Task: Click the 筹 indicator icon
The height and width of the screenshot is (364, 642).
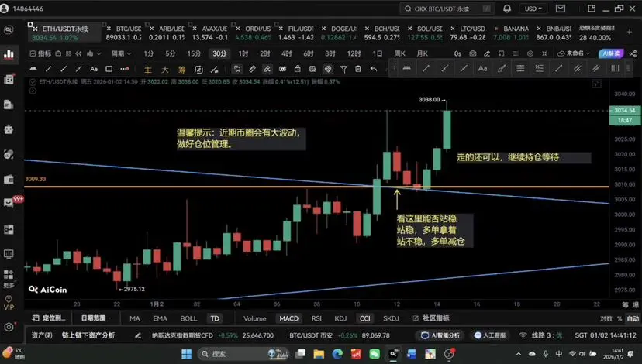Action: (x=181, y=70)
